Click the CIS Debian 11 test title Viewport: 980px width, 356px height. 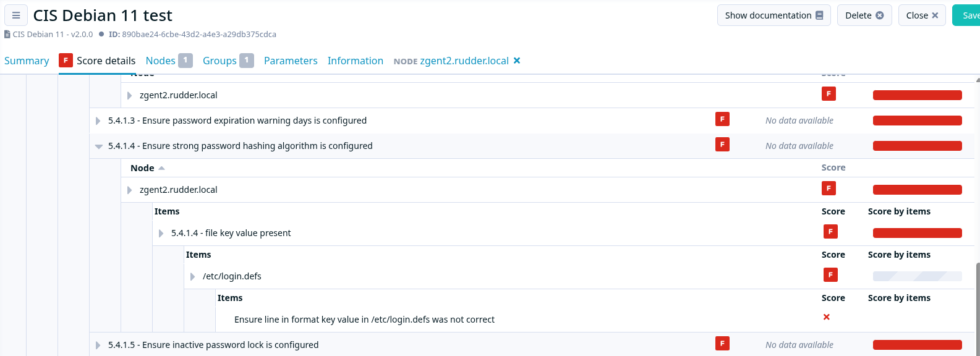[103, 15]
